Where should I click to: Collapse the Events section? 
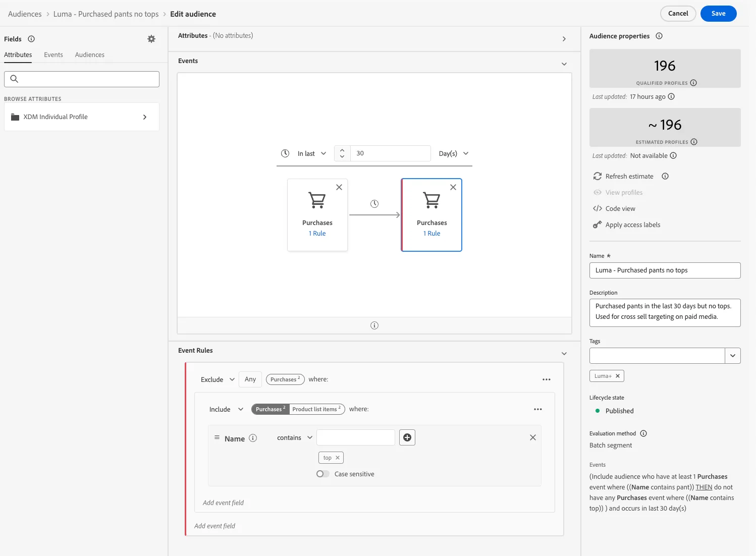[x=564, y=64]
